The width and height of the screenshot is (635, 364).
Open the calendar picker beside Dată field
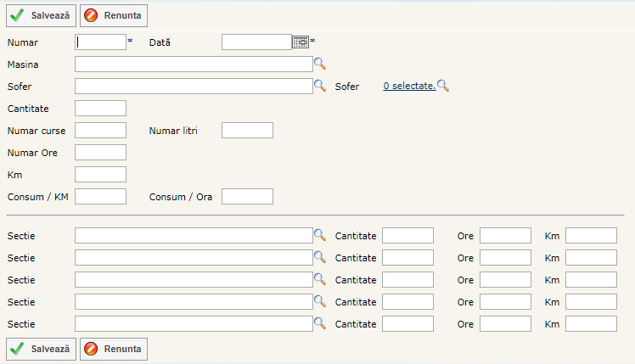(301, 42)
